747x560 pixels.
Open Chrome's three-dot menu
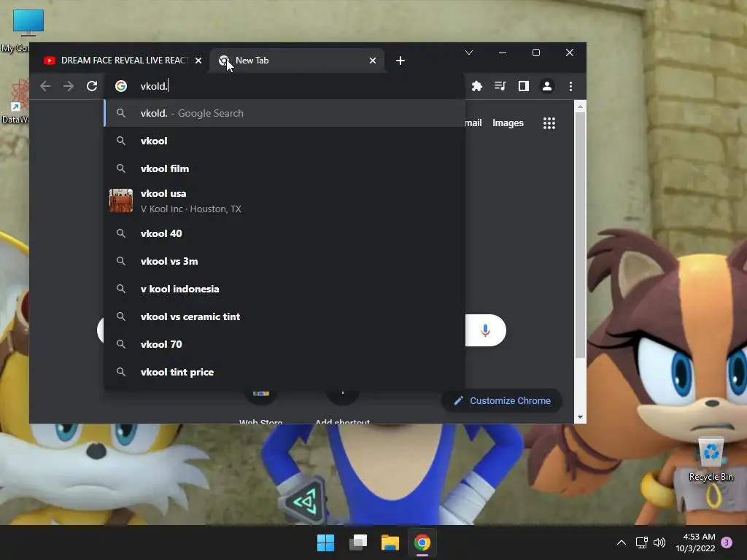(x=570, y=86)
